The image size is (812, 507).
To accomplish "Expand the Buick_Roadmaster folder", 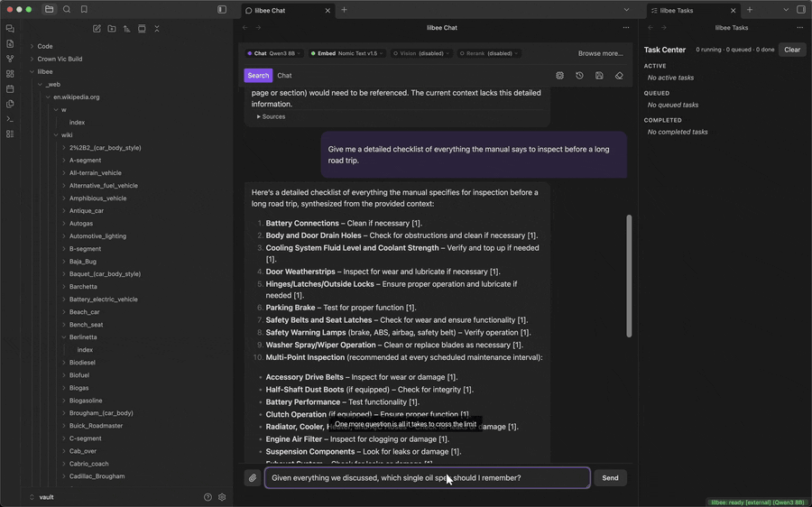I will (96, 426).
